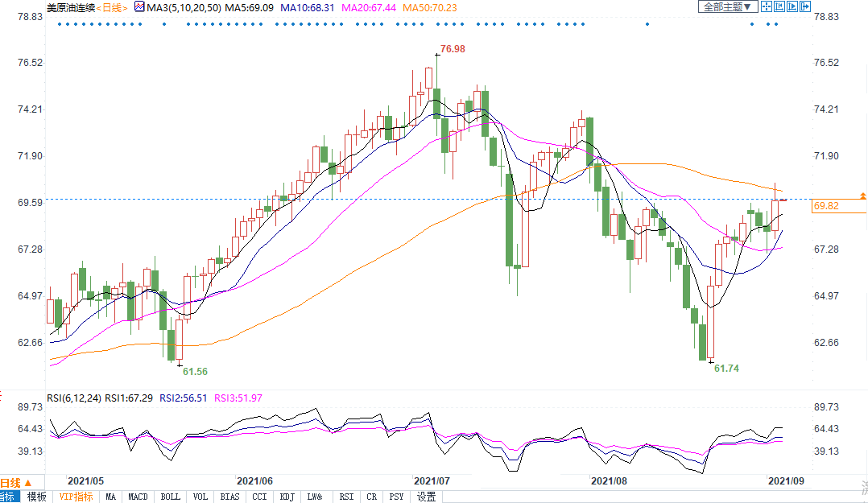Switch to the KDJ indicator tab
The height and width of the screenshot is (503, 868).
tap(287, 497)
